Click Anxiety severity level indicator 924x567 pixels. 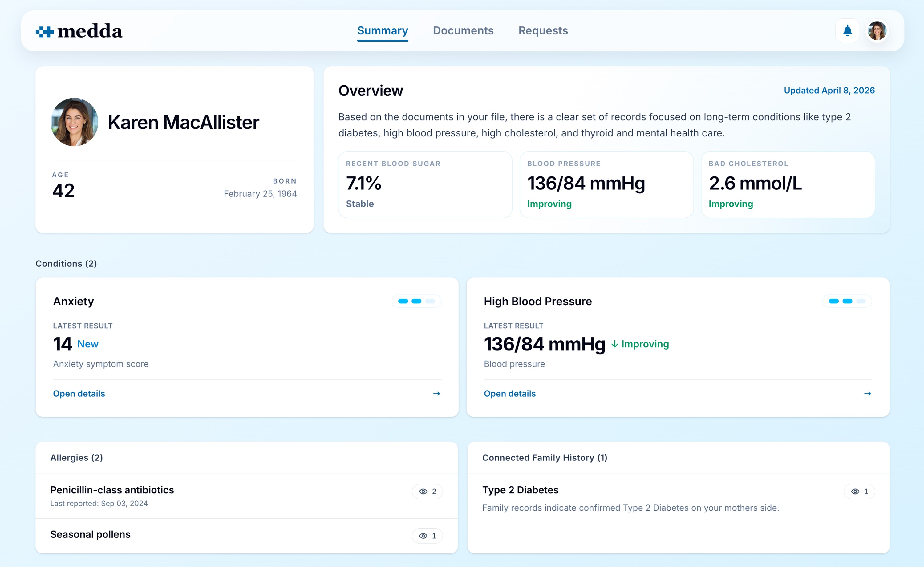point(416,301)
